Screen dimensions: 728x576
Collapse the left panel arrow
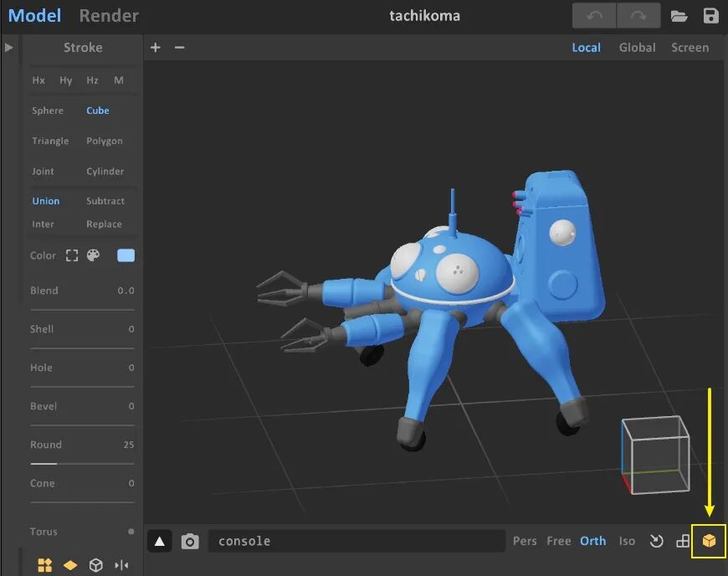coord(9,48)
